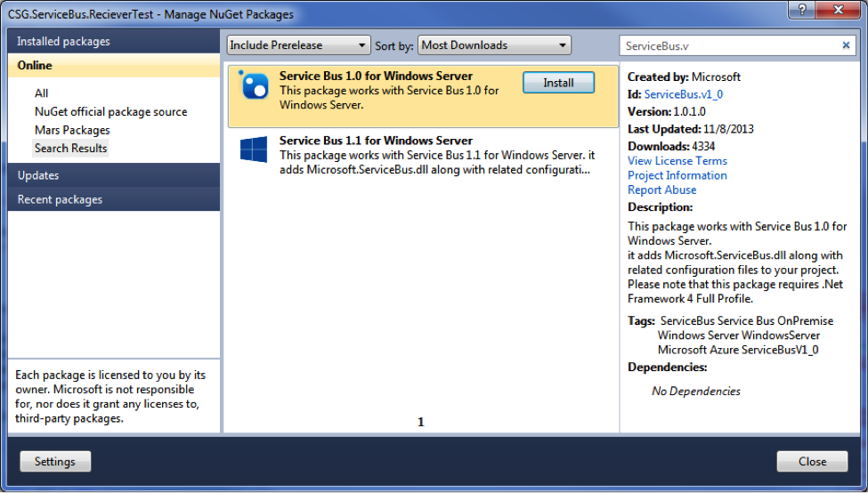
Task: Click the Report Abuse link
Action: pyautogui.click(x=661, y=190)
